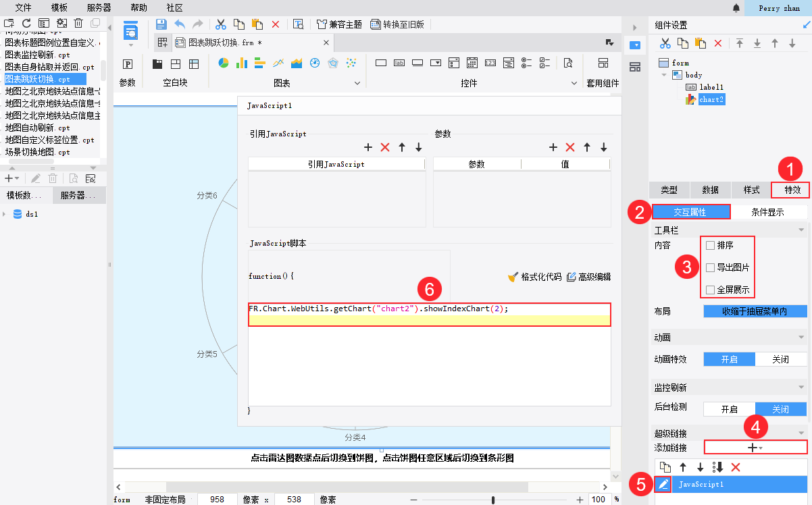This screenshot has width=812, height=505.
Task: Expand the 控件 widget gallery arrow
Action: (574, 83)
